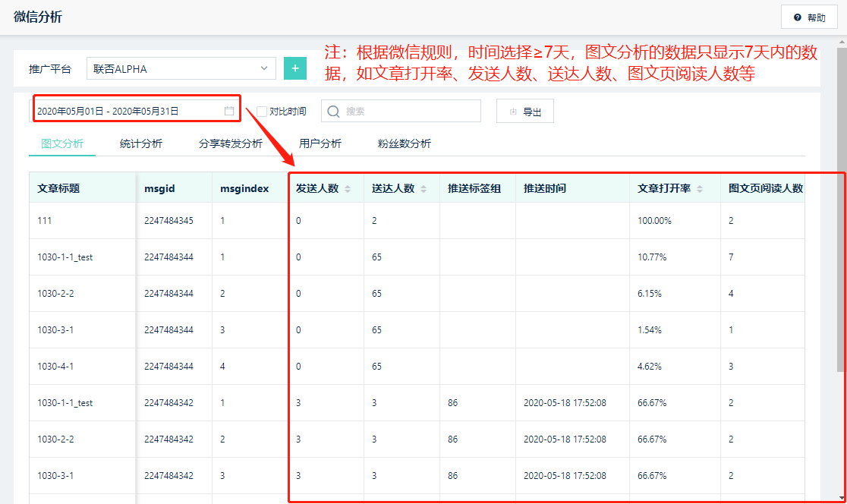
Task: Open the 分享转发分析 tab
Action: tap(231, 143)
